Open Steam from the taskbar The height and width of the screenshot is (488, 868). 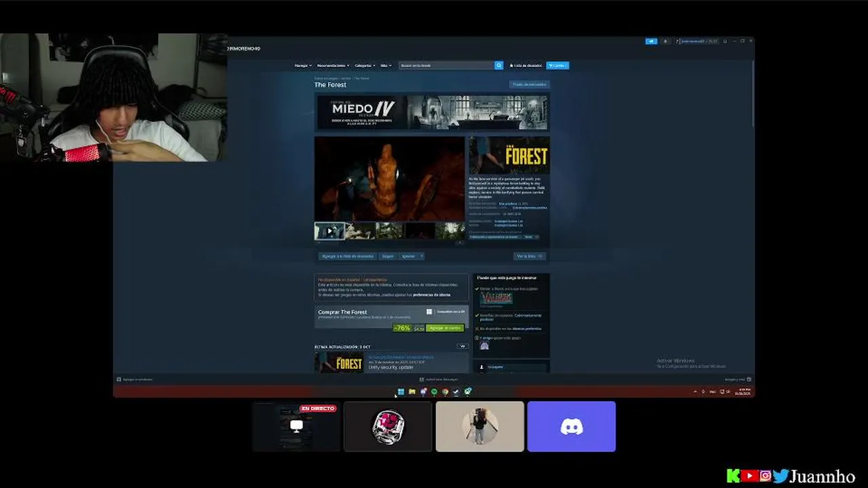coord(456,392)
